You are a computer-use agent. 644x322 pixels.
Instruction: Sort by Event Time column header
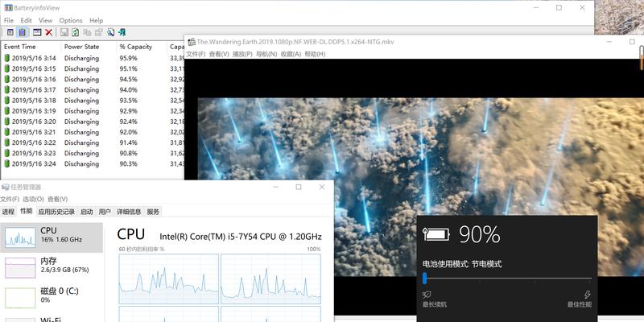point(31,47)
